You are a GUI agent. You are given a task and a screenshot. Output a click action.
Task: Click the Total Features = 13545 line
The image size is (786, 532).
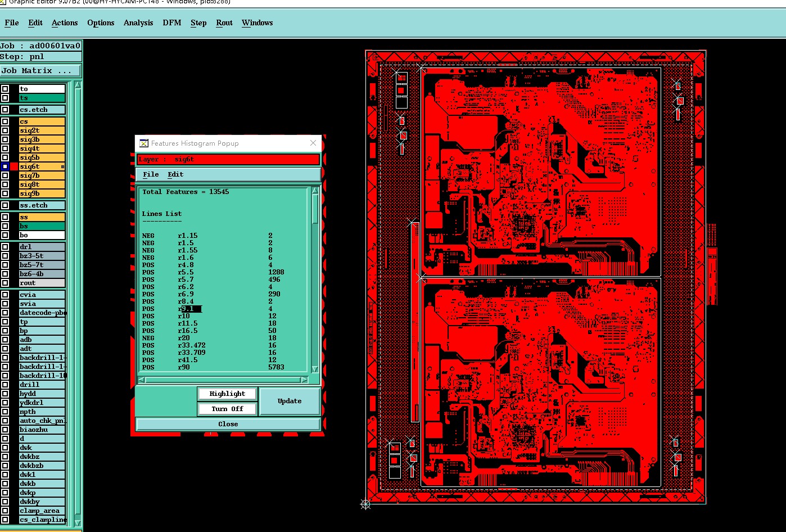point(186,192)
